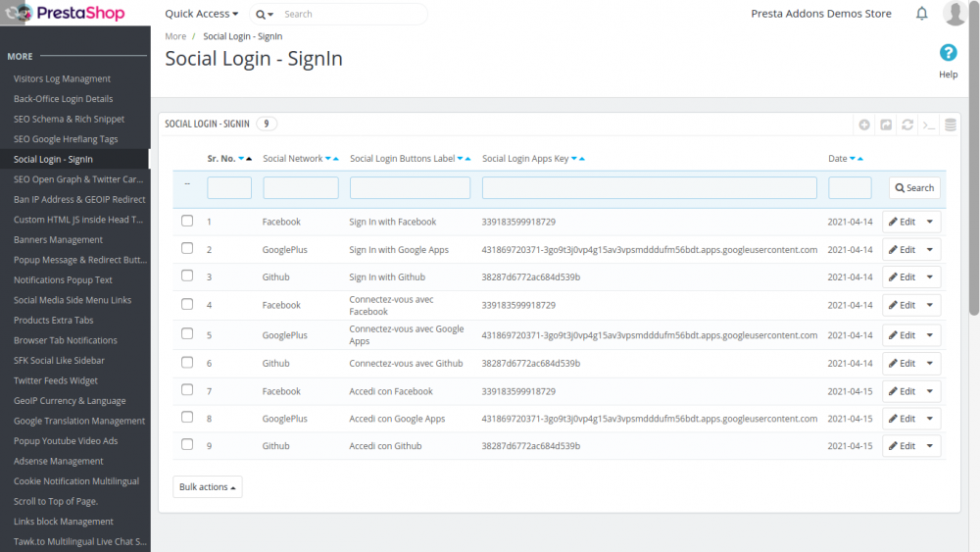Image resolution: width=980 pixels, height=552 pixels.
Task: Sort Buttons Label column descending
Action: point(460,159)
